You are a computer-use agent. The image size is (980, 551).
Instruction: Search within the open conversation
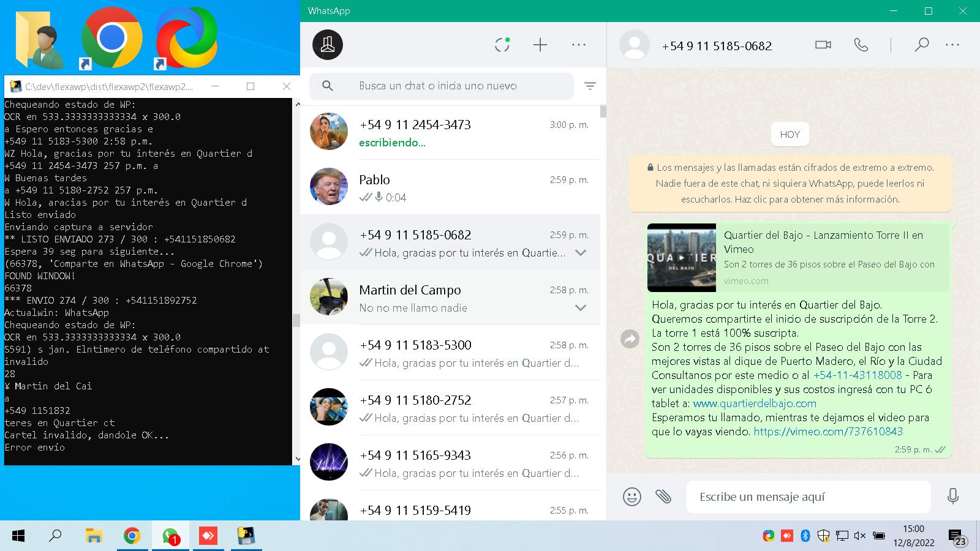click(x=922, y=45)
